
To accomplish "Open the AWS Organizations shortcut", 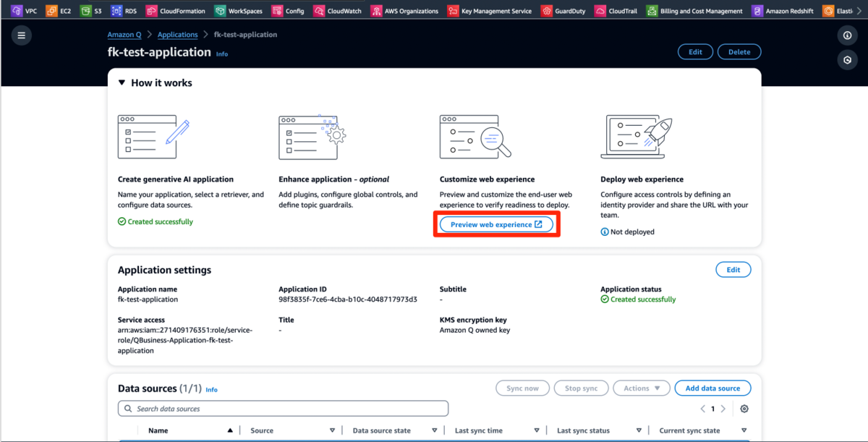I will [405, 11].
